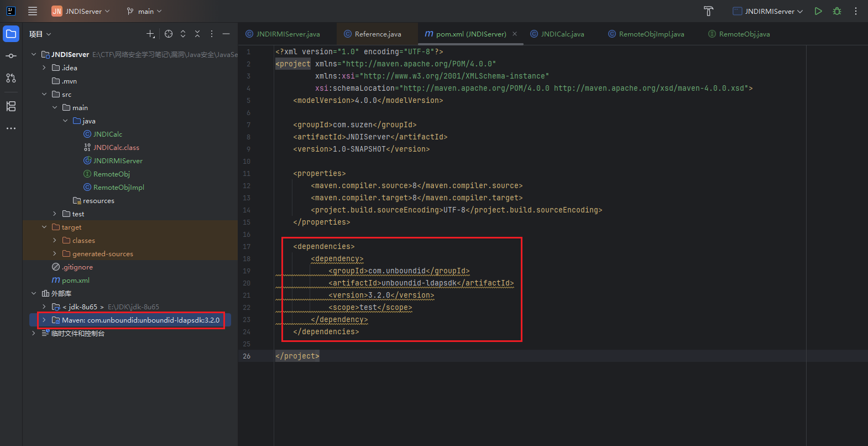Click the scope test line
The height and width of the screenshot is (446, 868).
tap(370, 307)
